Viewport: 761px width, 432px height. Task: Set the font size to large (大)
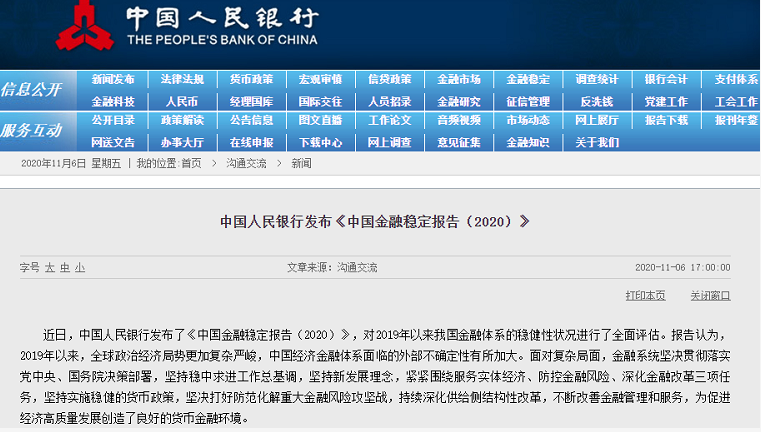[50, 268]
